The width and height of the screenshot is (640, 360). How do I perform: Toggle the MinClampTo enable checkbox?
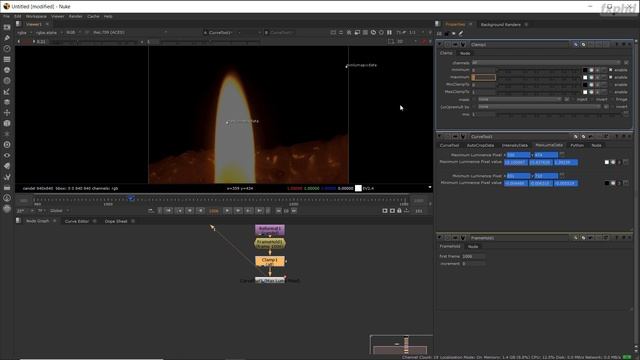[x=611, y=84]
